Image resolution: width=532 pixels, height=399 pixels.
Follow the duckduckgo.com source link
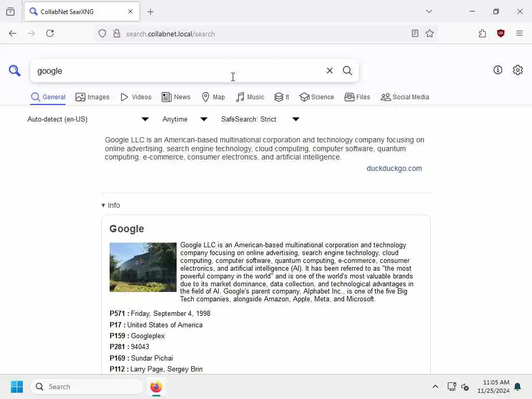tap(394, 168)
